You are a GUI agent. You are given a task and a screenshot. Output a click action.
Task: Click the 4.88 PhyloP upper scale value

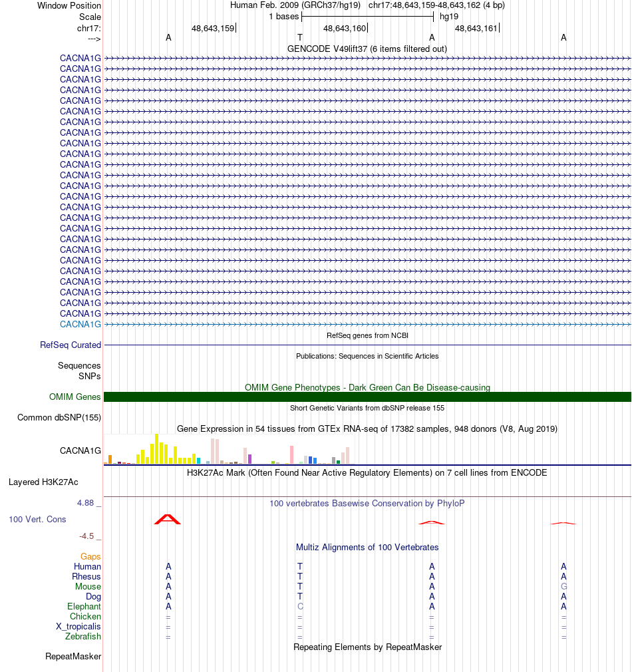85,503
